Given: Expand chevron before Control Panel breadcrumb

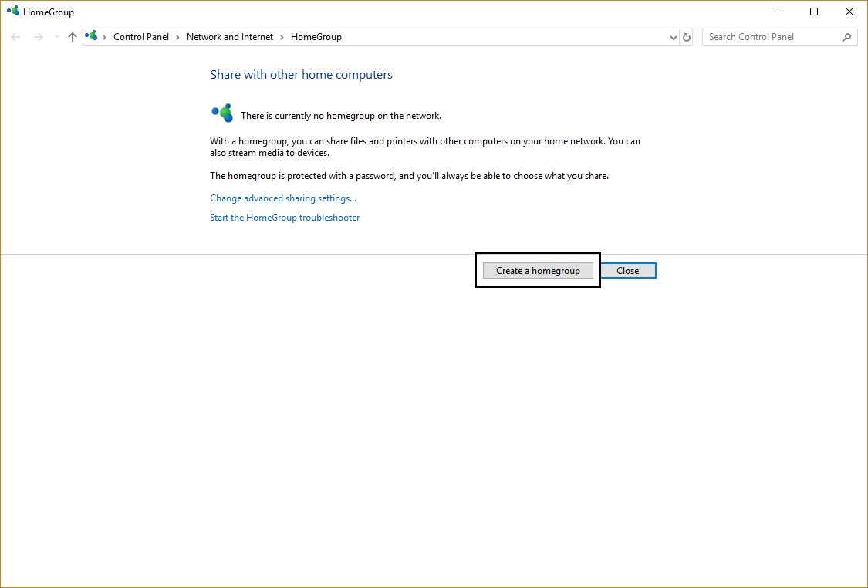Looking at the screenshot, I should click(105, 37).
